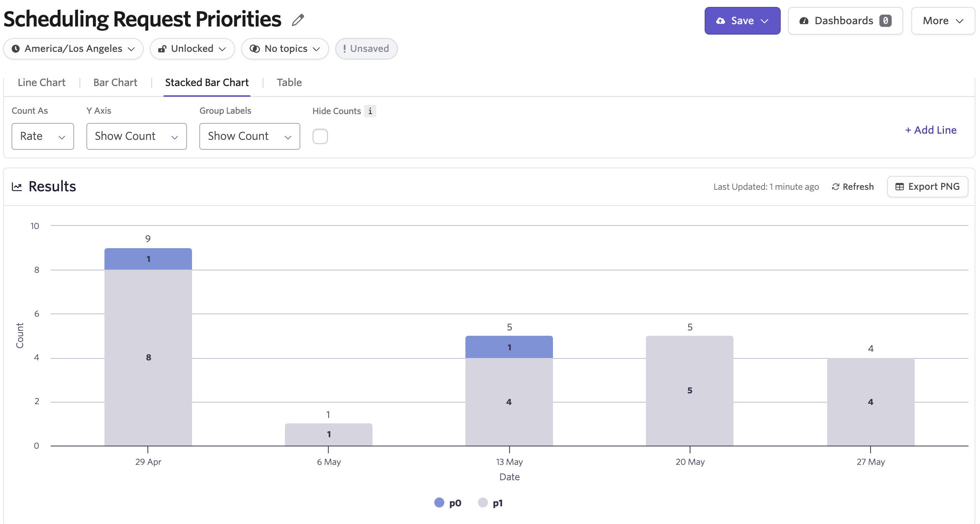The height and width of the screenshot is (524, 980).
Task: Click the Add Line link
Action: [x=931, y=130]
